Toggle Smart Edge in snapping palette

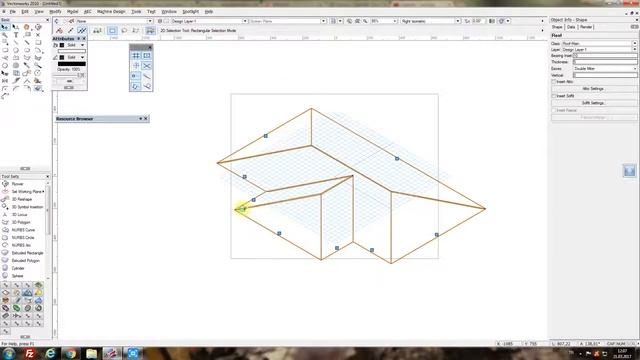136,86
